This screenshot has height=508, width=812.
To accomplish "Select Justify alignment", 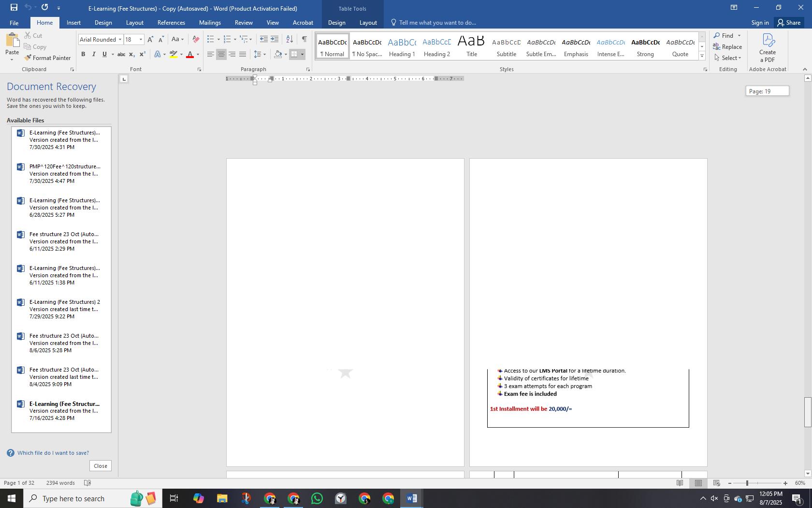I will click(243, 54).
